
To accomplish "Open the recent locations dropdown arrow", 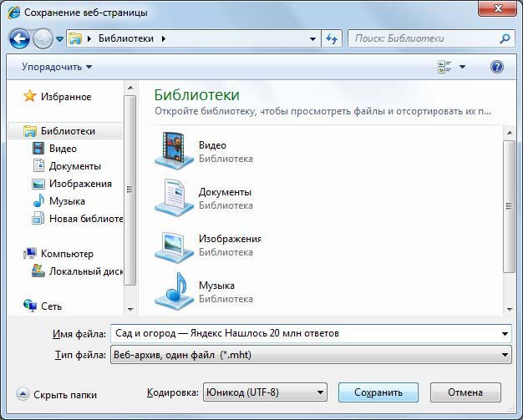I will coord(59,39).
